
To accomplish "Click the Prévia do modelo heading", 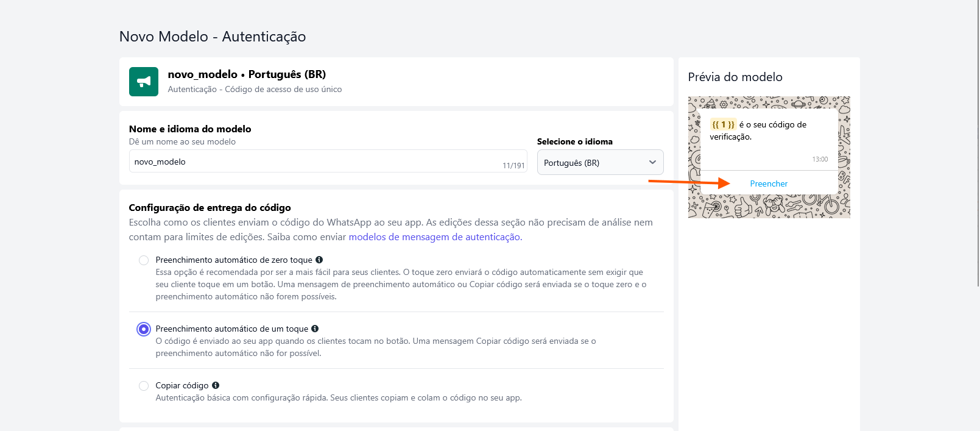I will [735, 77].
